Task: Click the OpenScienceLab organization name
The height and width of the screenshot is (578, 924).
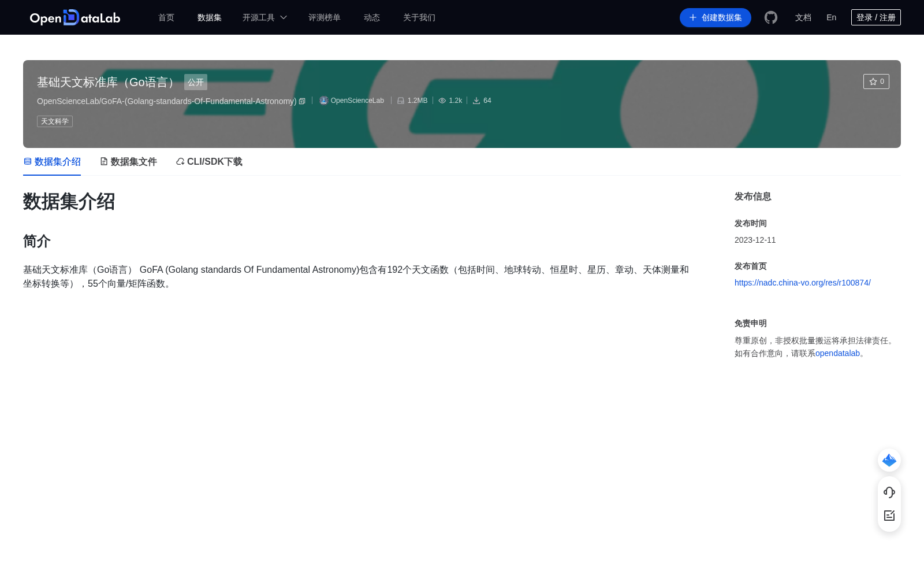Action: click(x=357, y=101)
